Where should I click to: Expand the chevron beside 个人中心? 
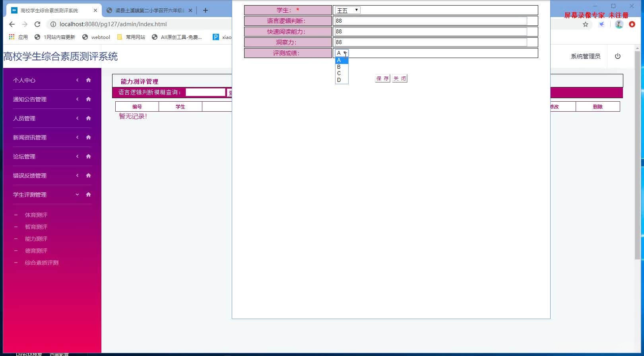pos(77,80)
